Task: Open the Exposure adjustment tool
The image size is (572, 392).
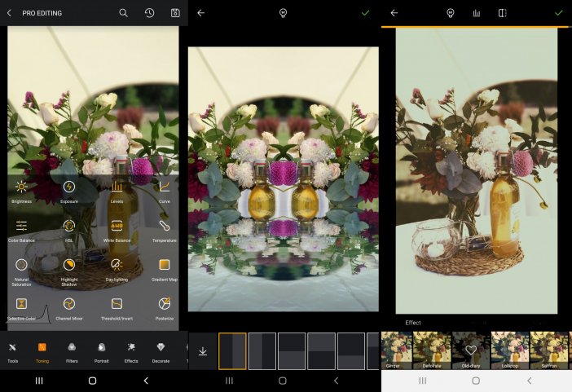Action: (69, 192)
